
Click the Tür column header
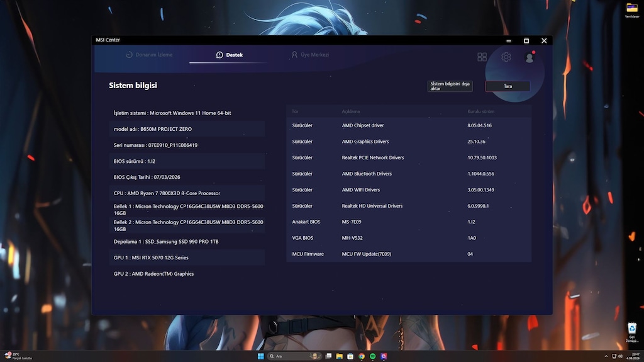click(295, 111)
